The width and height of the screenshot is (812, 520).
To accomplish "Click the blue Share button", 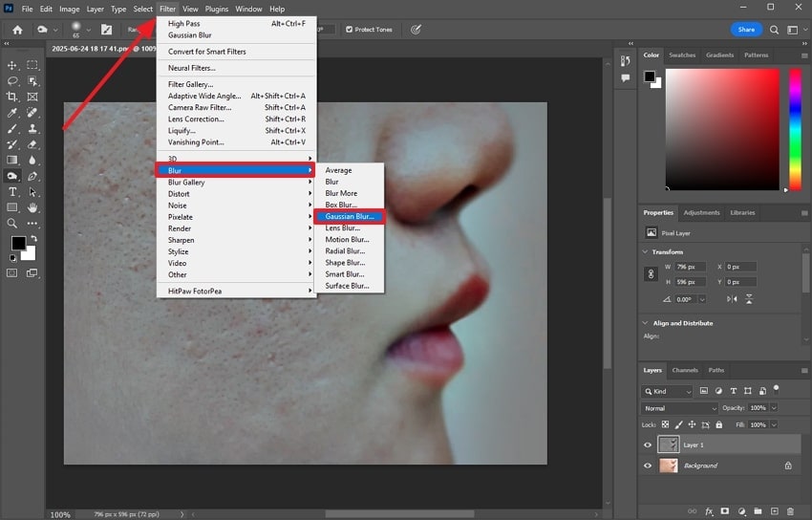I will click(746, 30).
